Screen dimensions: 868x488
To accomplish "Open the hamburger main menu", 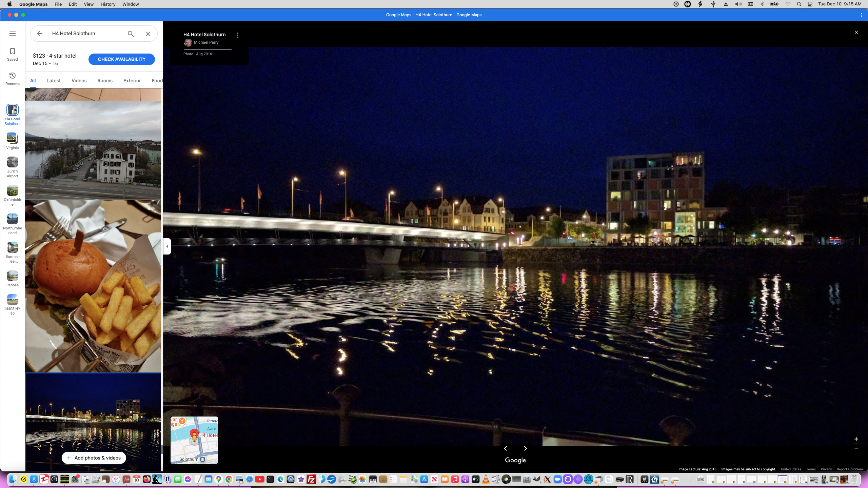I will point(13,34).
